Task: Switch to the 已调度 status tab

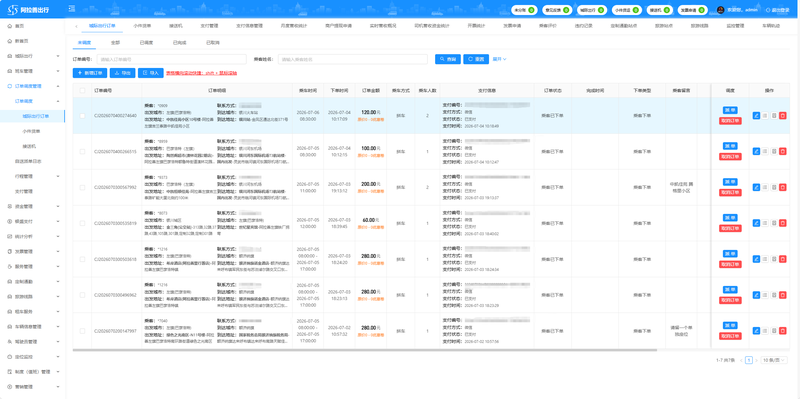Action: click(146, 43)
